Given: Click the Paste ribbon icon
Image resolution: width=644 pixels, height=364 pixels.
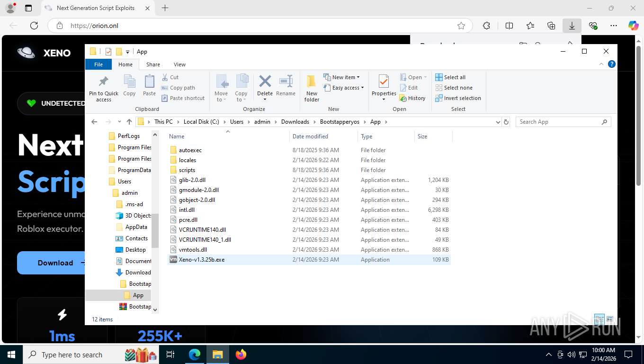Looking at the screenshot, I should tap(149, 85).
